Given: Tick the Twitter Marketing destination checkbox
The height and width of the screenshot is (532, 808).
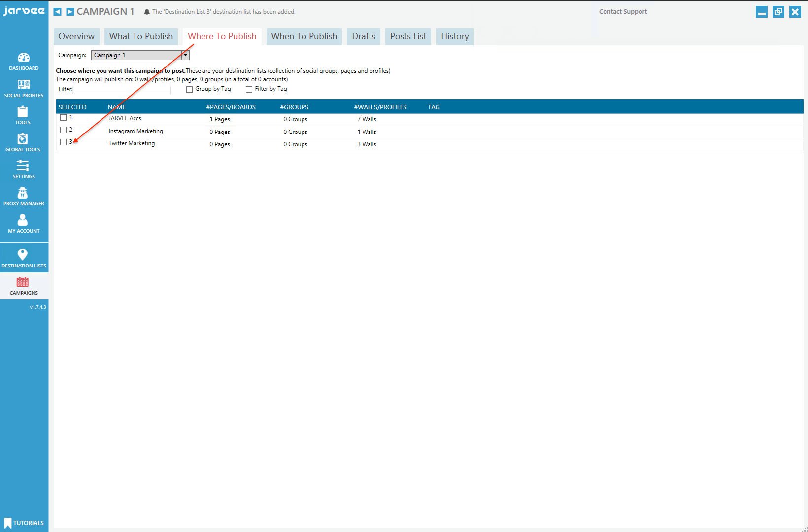Looking at the screenshot, I should (63, 142).
